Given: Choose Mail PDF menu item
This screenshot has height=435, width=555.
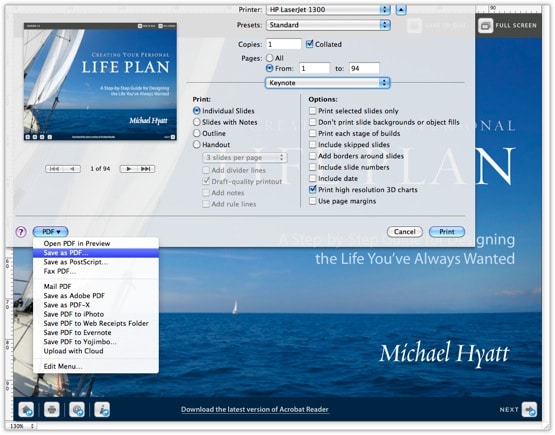Looking at the screenshot, I should pos(96,286).
